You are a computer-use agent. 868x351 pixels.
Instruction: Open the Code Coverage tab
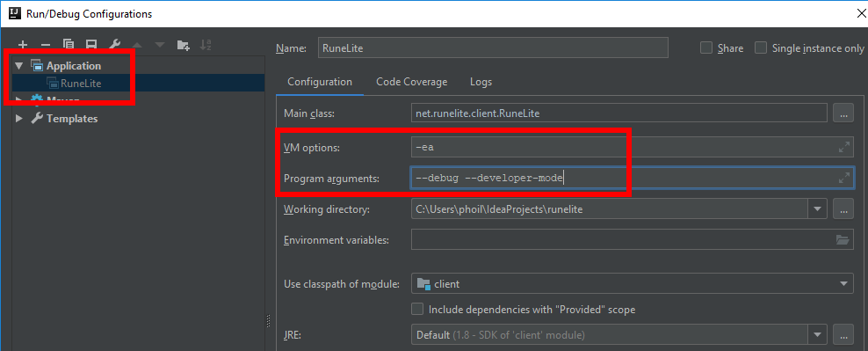(411, 82)
